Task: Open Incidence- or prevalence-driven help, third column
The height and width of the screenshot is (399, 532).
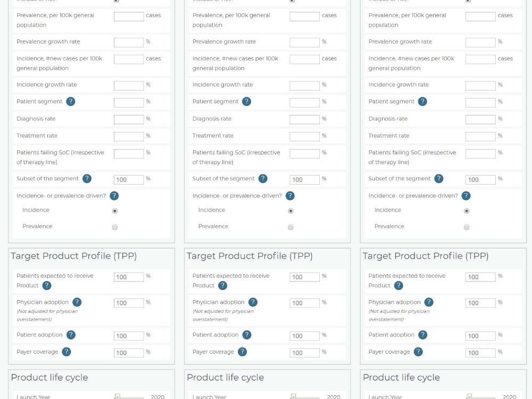Action: point(466,196)
